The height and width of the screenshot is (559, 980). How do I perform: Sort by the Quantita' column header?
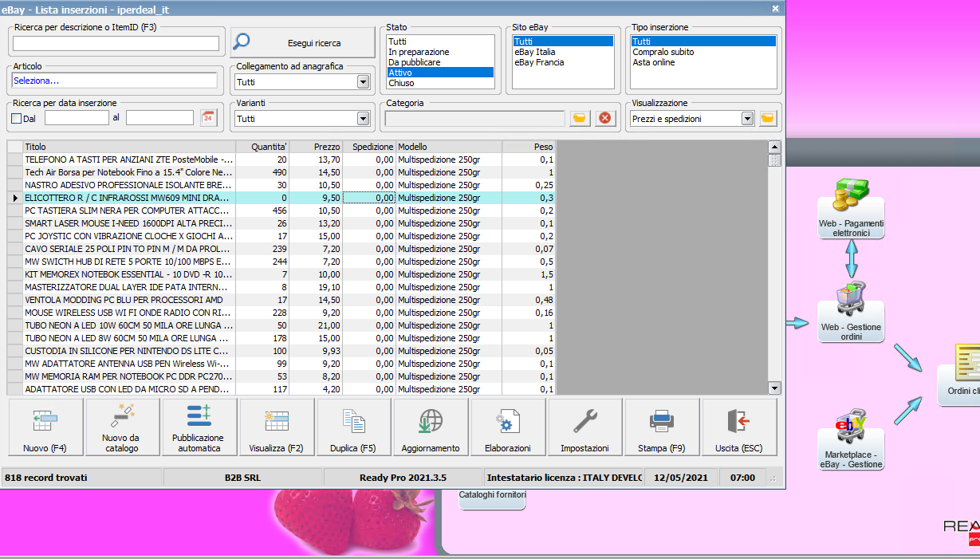(x=263, y=147)
